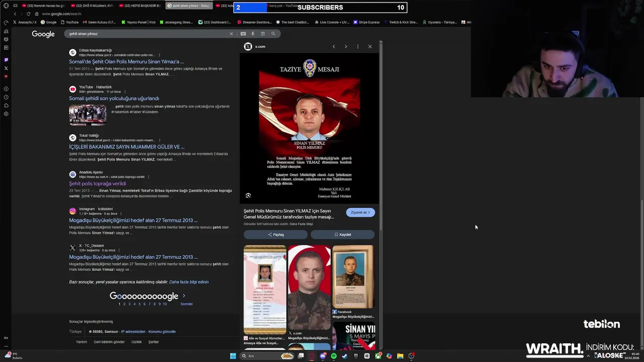This screenshot has height=362, width=644.
Task: Go back with browser back arrow
Action: click(x=15, y=14)
